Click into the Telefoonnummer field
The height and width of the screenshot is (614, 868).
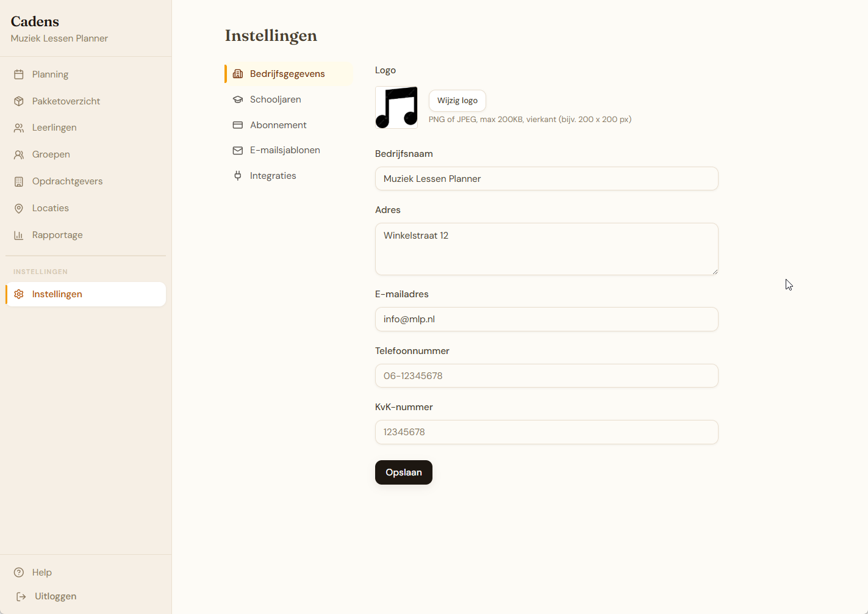[x=547, y=376]
